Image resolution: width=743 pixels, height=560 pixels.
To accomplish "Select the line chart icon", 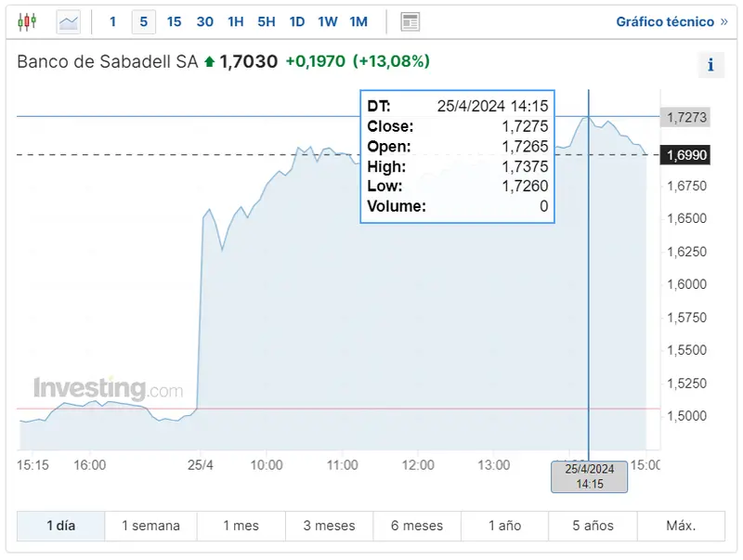I will (x=67, y=20).
